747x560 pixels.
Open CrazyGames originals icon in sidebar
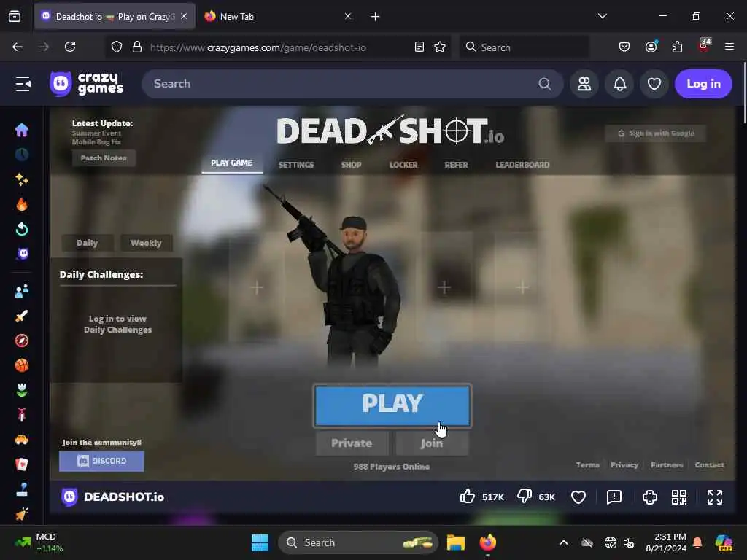[x=23, y=254]
